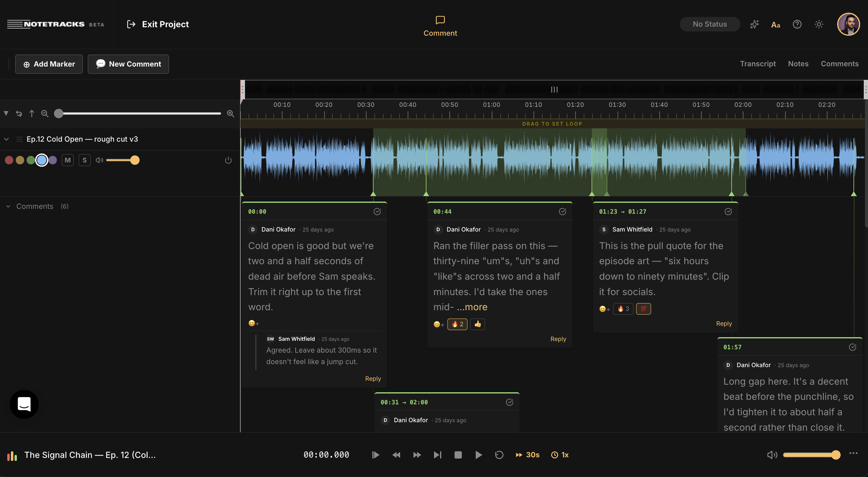
Task: Open the user profile avatar
Action: 848,24
